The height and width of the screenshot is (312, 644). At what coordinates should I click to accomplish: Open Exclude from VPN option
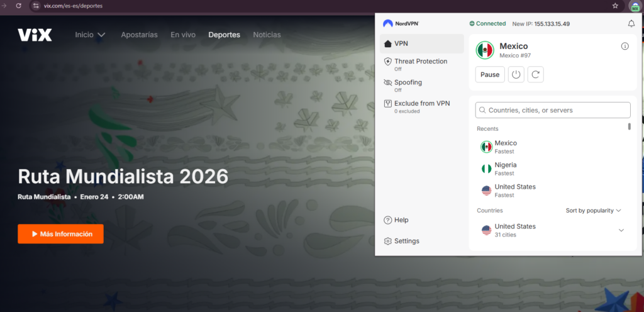(x=422, y=106)
